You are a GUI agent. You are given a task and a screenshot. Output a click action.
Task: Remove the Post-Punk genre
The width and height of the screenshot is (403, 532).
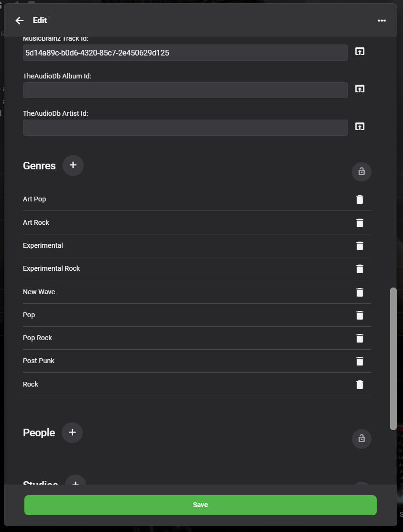[360, 361]
